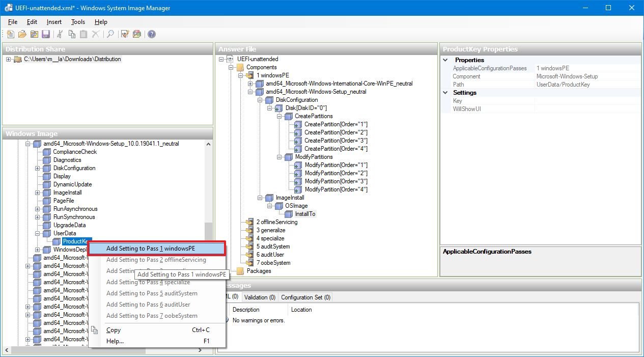Collapse the ModifyPartitions node
The width and height of the screenshot is (644, 357).
click(x=279, y=157)
